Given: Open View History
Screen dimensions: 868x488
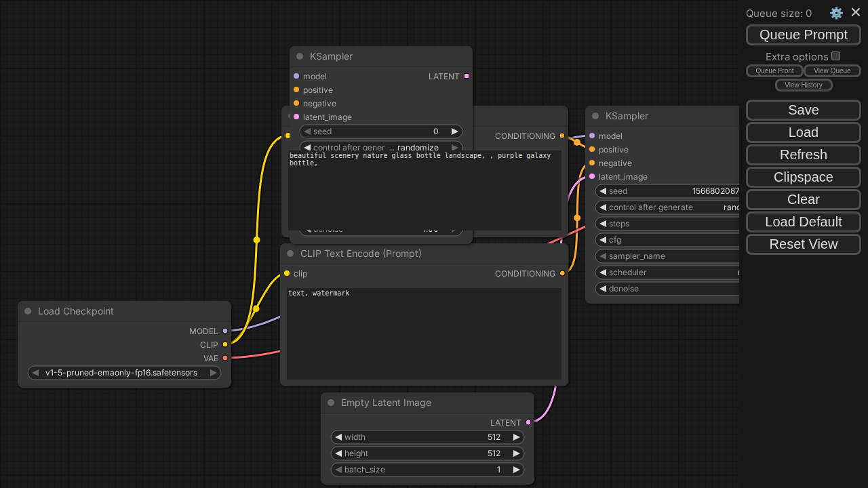Looking at the screenshot, I should [803, 85].
